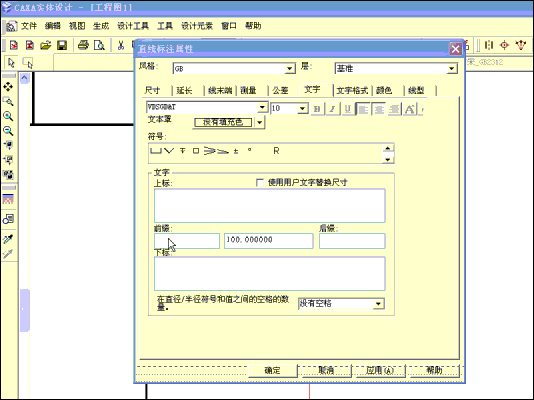Screen dimensions: 534x400
Task: Switch to the 颜色 tab
Action: click(384, 90)
